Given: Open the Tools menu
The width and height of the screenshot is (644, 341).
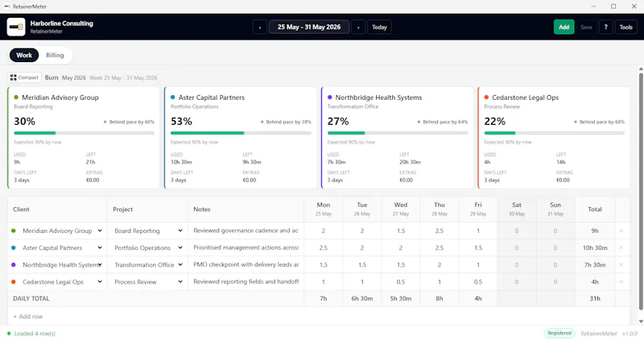Looking at the screenshot, I should [626, 27].
